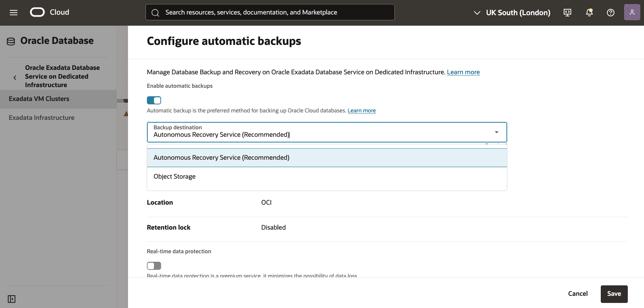
Task: Select Object Storage as backup destination
Action: click(x=175, y=176)
